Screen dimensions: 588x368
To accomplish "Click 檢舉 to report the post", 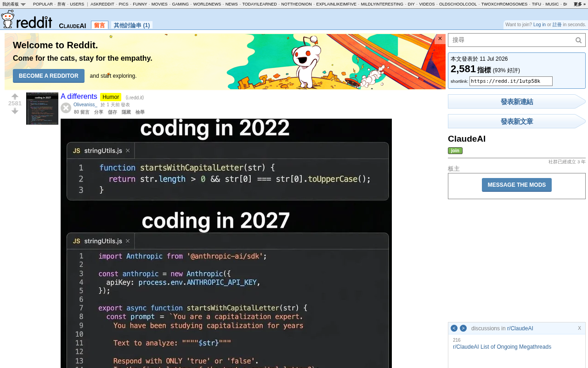I will (140, 112).
